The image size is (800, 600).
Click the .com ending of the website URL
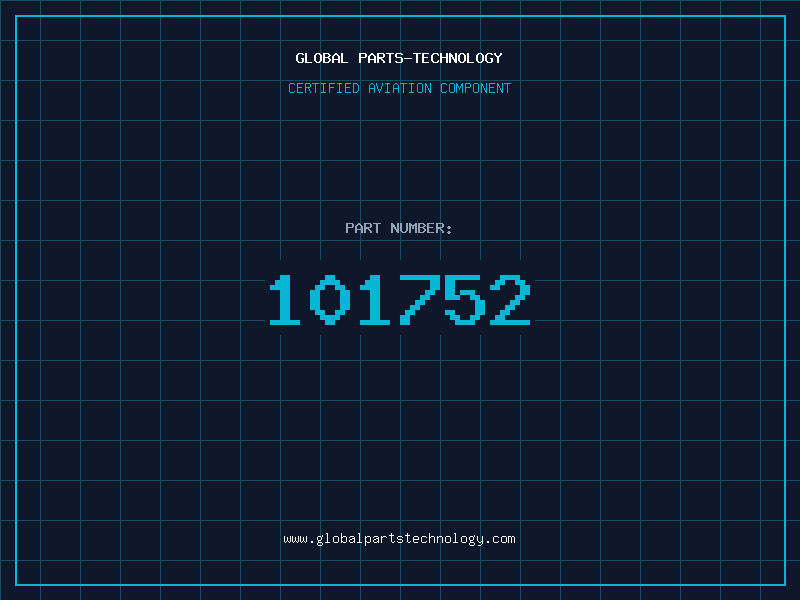[x=500, y=539]
